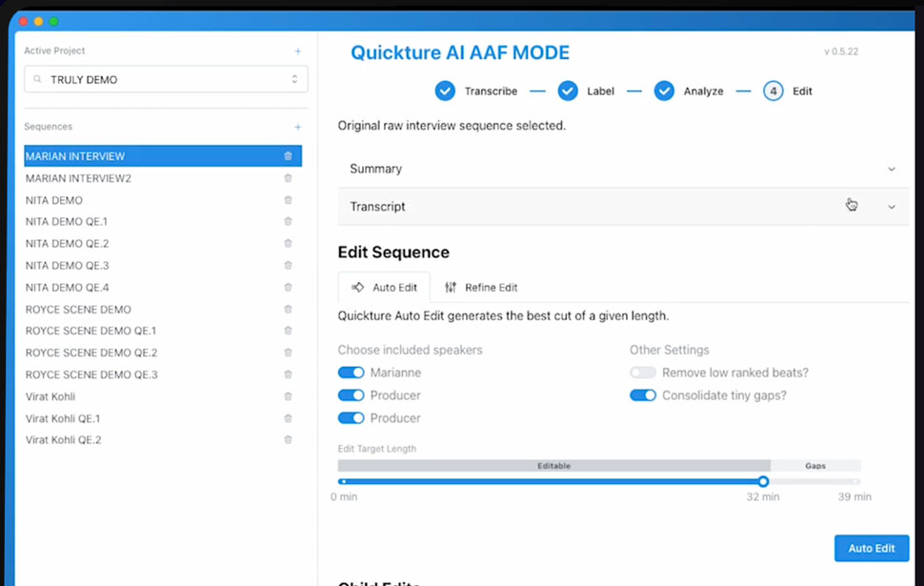Viewport: 924px width, 586px height.
Task: Open the TRULY DEMO project dropdown
Action: click(166, 80)
